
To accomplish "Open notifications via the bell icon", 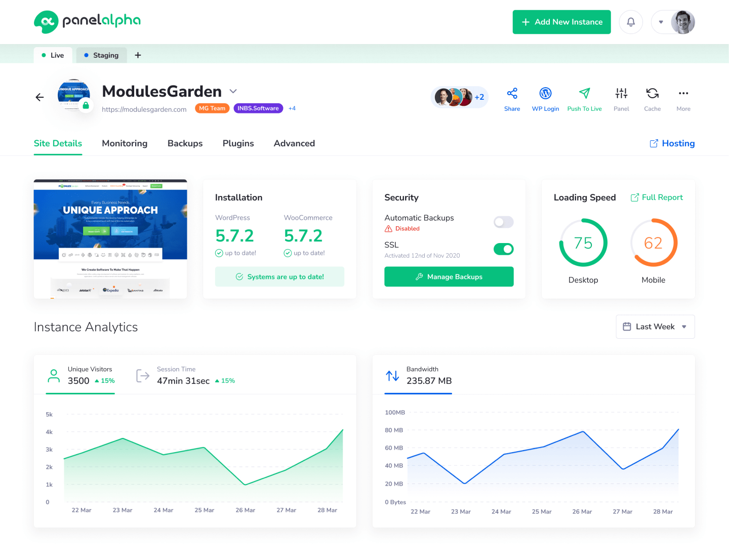I will (x=630, y=22).
